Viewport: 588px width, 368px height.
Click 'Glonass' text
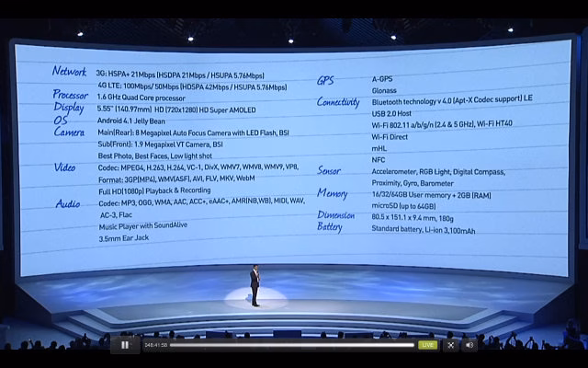tap(384, 90)
